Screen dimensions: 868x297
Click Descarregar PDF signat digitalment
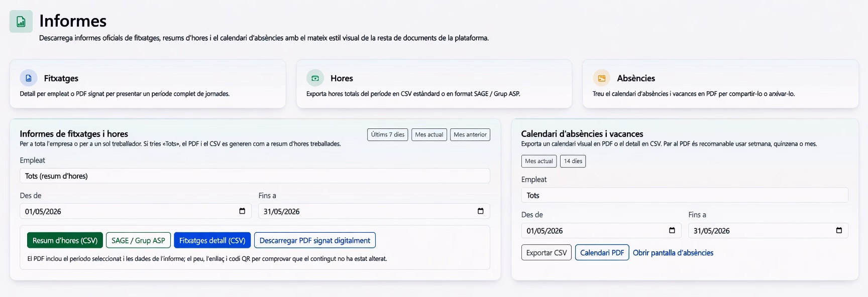(x=315, y=240)
